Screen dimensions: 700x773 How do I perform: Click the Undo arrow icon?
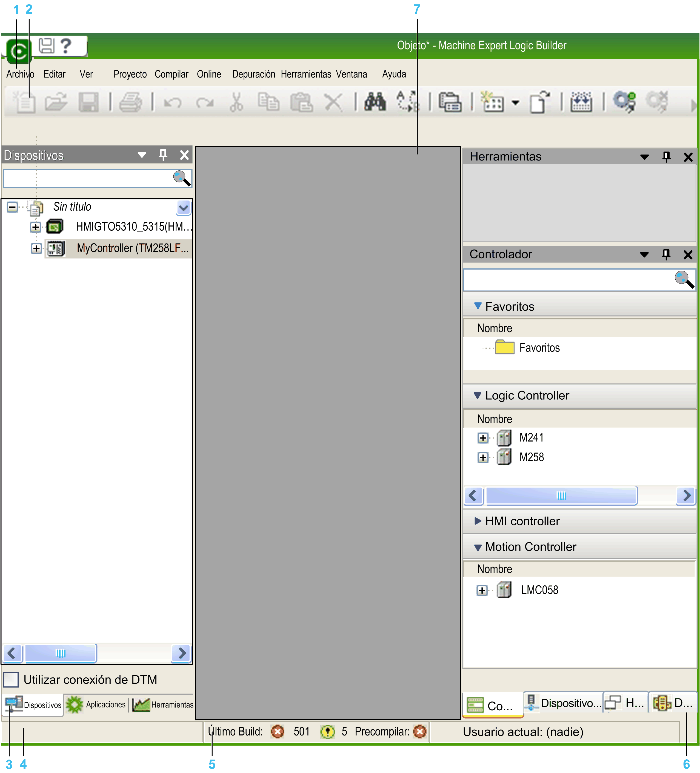point(173,103)
